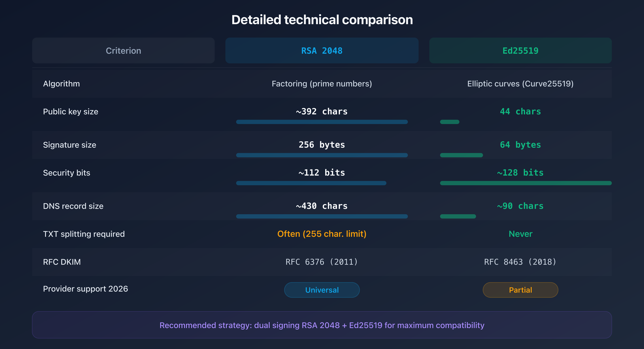
Task: Select the RSA 2048 column header
Action: 322,50
